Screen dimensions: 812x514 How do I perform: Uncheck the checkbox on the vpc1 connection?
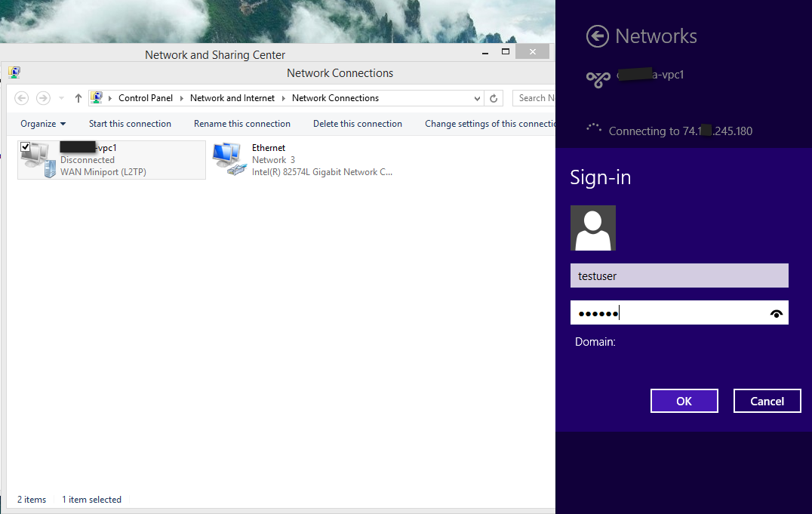pos(28,146)
